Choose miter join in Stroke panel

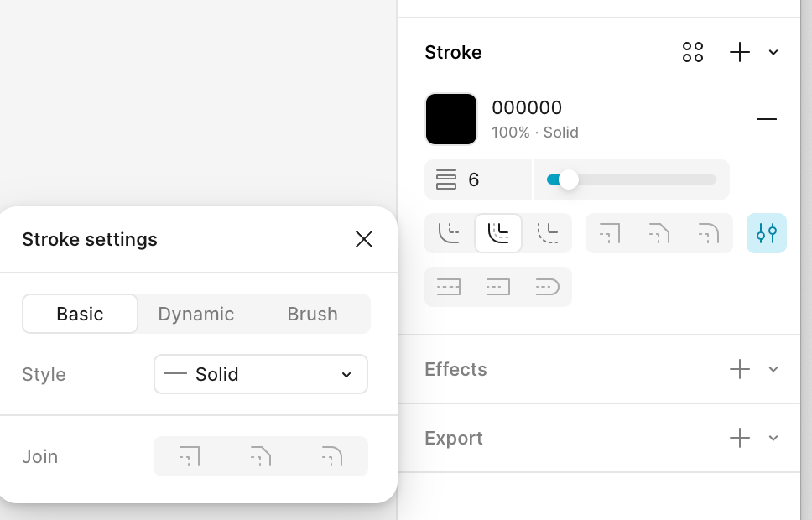tap(610, 233)
